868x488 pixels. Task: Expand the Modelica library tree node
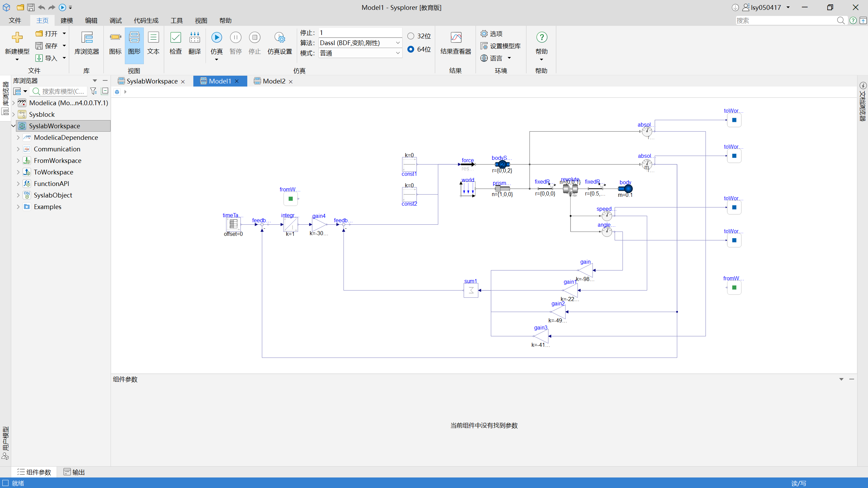click(14, 103)
